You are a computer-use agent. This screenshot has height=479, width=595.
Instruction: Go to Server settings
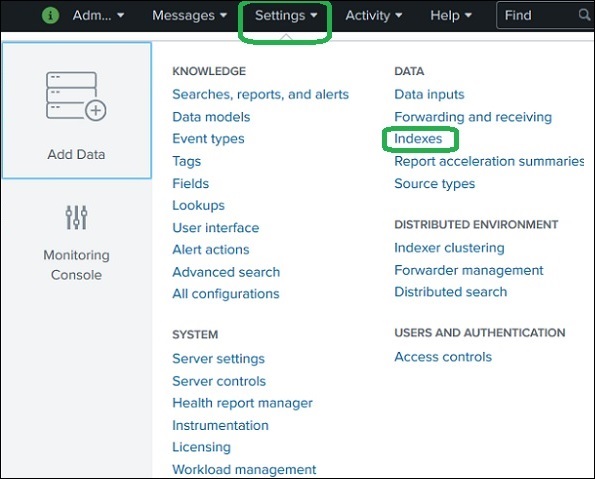pos(218,359)
